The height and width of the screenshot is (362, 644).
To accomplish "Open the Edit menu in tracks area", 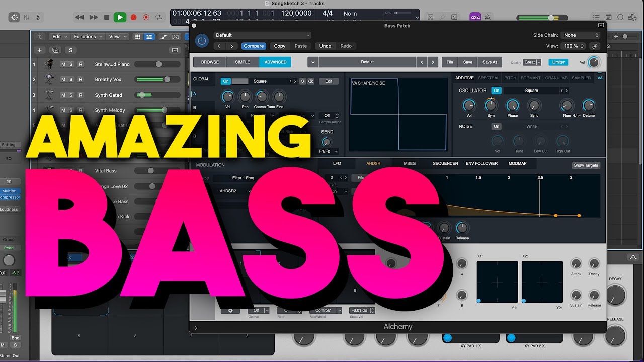I will click(x=59, y=37).
